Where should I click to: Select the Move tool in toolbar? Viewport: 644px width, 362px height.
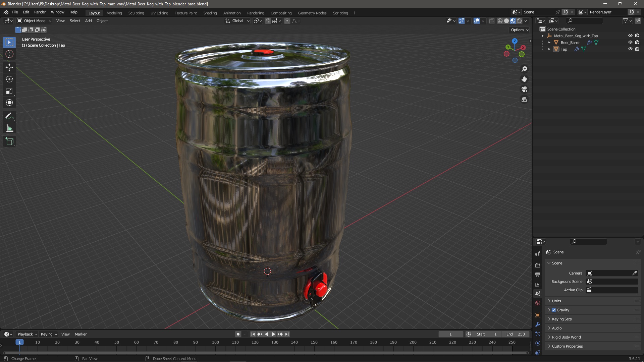pyautogui.click(x=10, y=67)
